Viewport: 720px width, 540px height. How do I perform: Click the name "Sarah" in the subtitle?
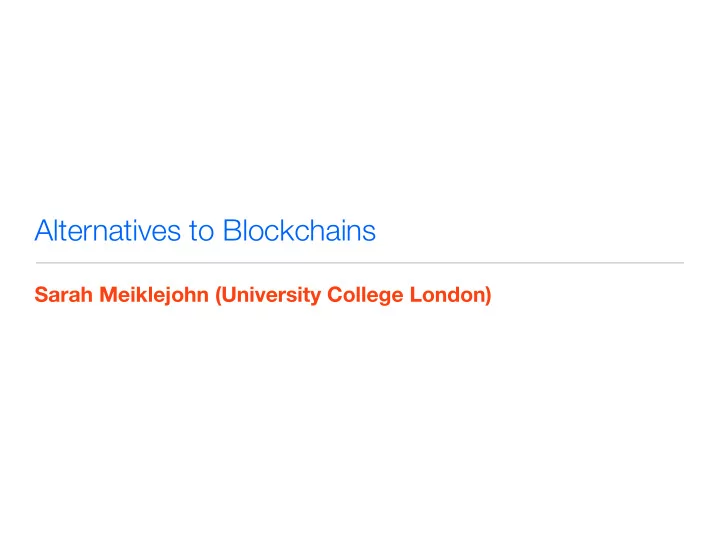tap(64, 295)
